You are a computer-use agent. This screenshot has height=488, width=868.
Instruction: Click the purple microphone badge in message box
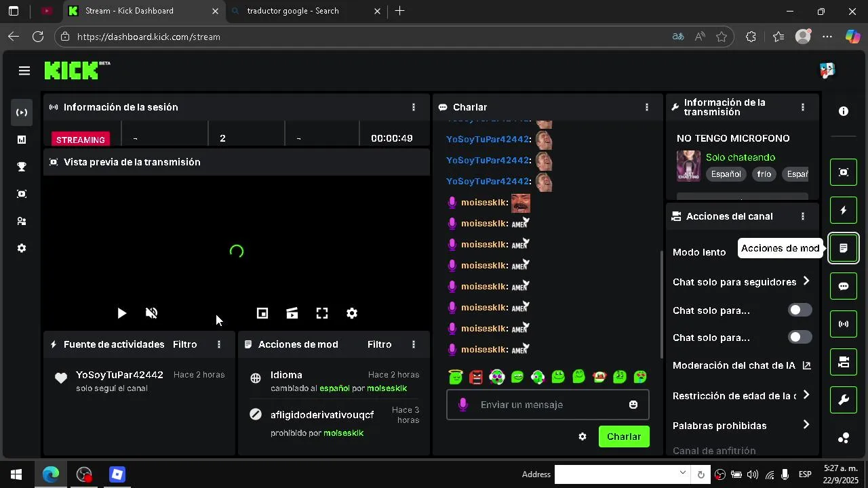(463, 405)
